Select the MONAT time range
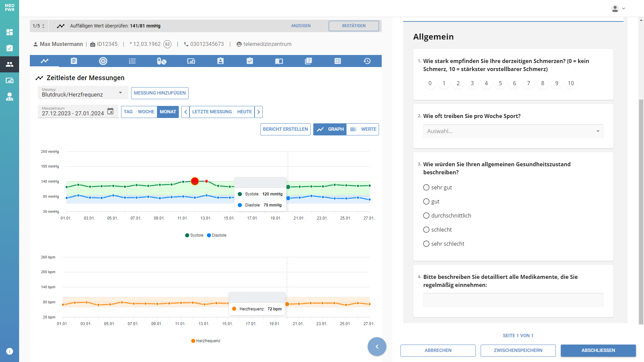 click(168, 112)
